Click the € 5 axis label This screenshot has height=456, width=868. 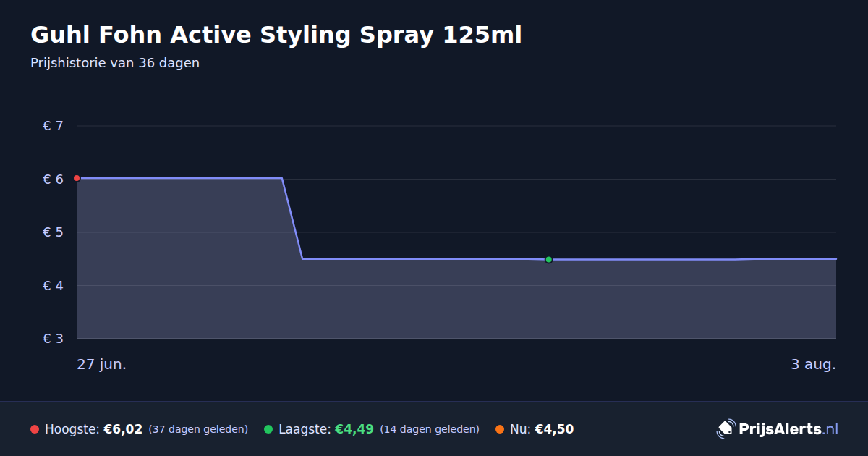tap(54, 232)
